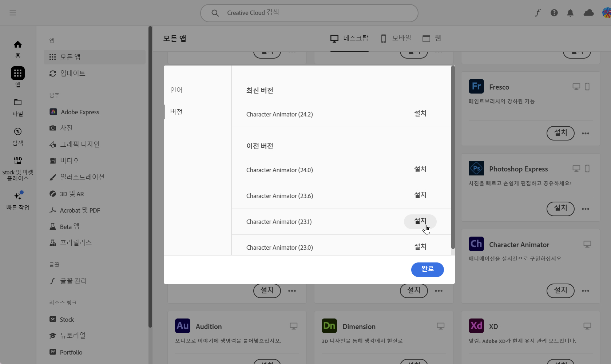This screenshot has width=611, height=364.
Task: Install Character Animator (23.1)
Action: click(420, 221)
